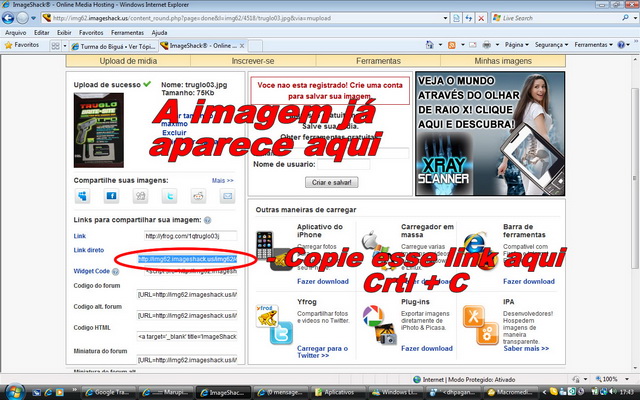
Task: Click Fazer download under Plug-ins
Action: (x=427, y=348)
